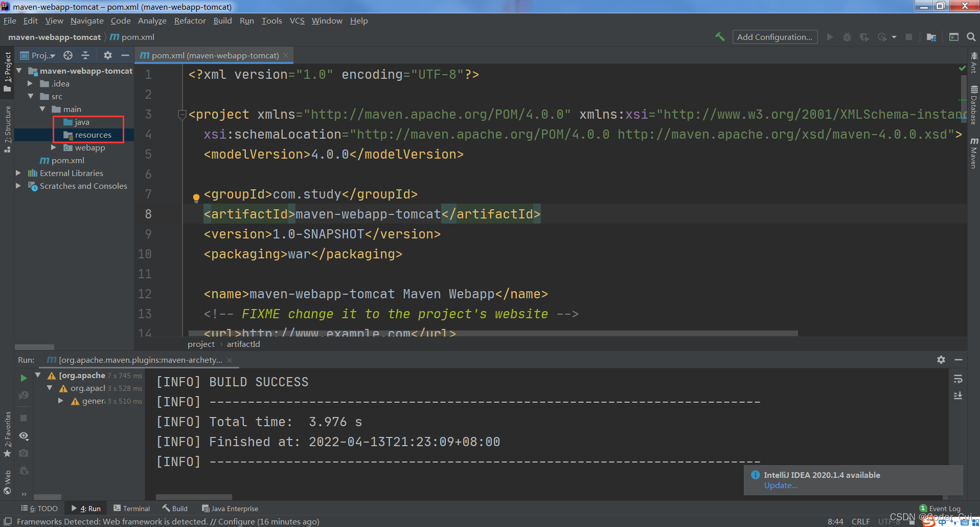The width and height of the screenshot is (980, 527).
Task: Click the Collapse All icon in Project panel
Action: coord(85,55)
